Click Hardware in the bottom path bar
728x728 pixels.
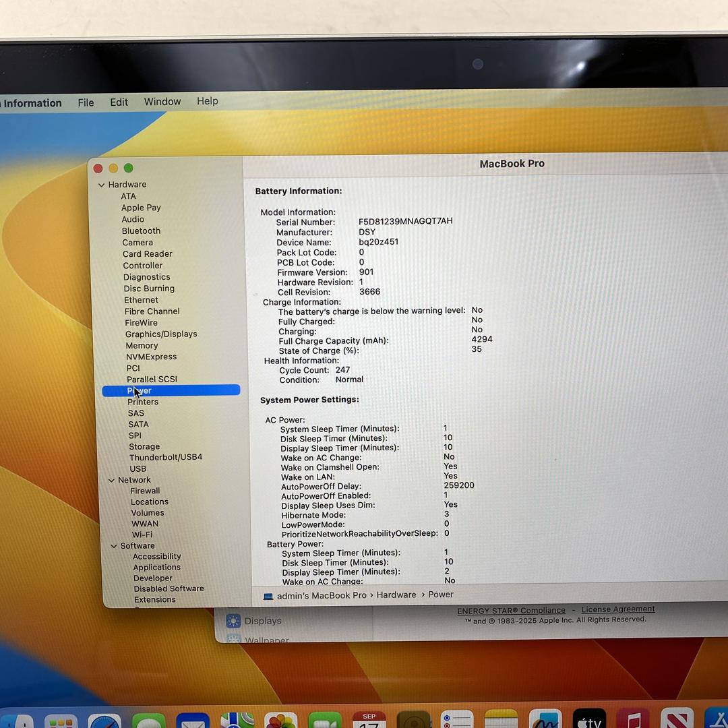(396, 595)
